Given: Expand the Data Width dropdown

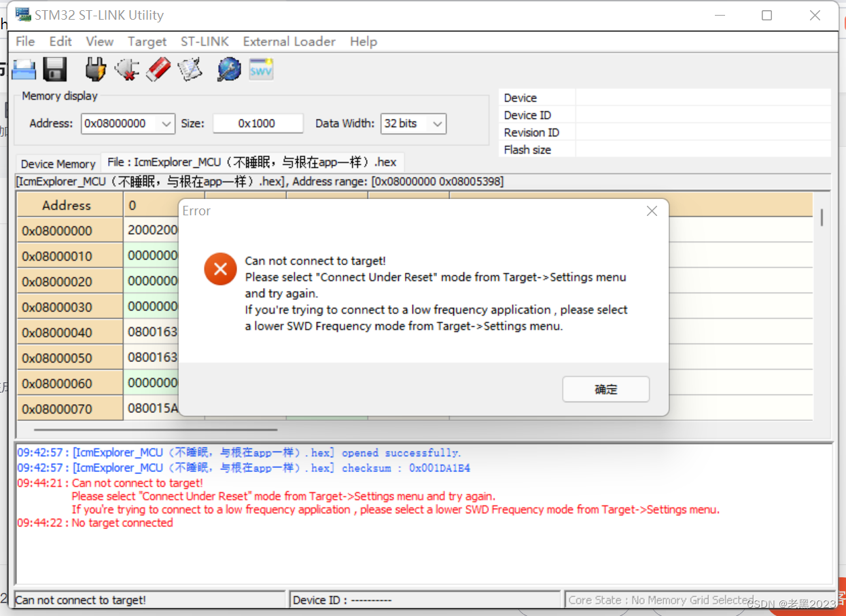Looking at the screenshot, I should point(437,124).
